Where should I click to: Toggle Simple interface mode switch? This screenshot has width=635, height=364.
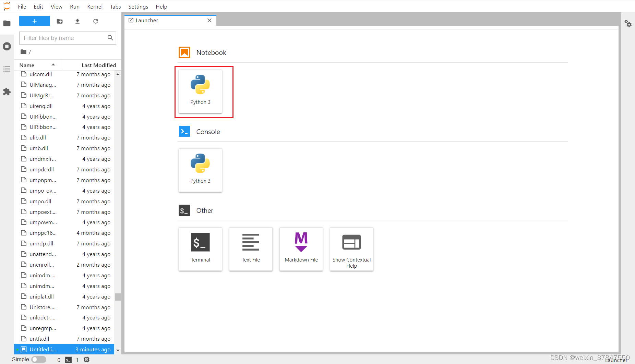pyautogui.click(x=39, y=360)
